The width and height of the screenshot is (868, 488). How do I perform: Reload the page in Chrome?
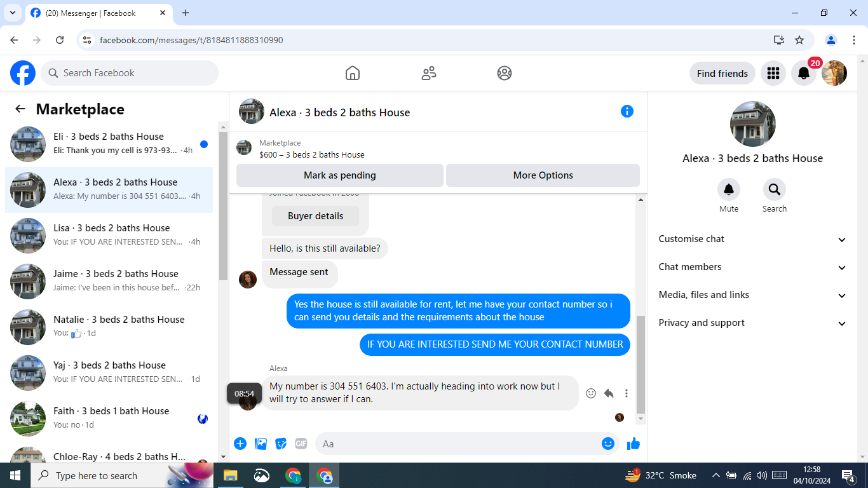[x=60, y=40]
